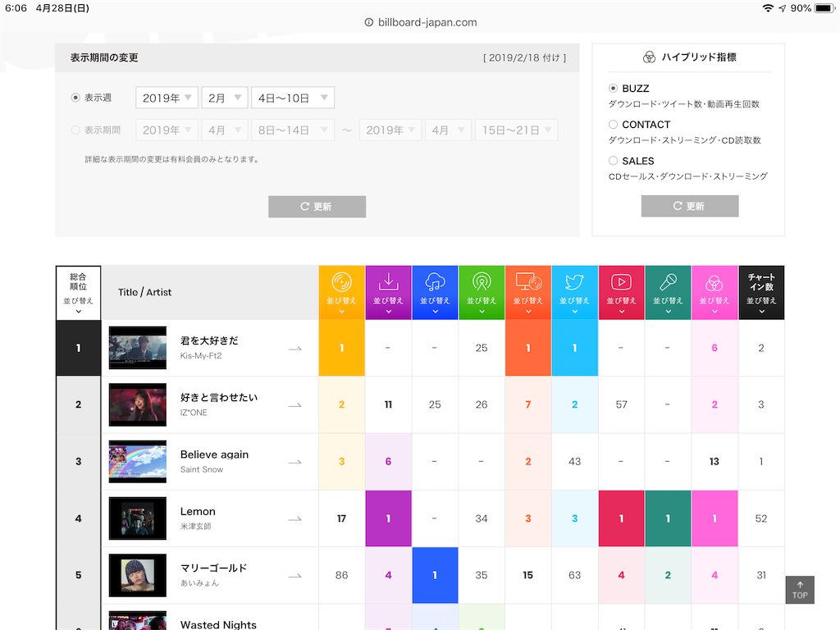Viewport: 840px width, 630px height.
Task: Select the 表示期間 radio button
Action: pyautogui.click(x=75, y=130)
